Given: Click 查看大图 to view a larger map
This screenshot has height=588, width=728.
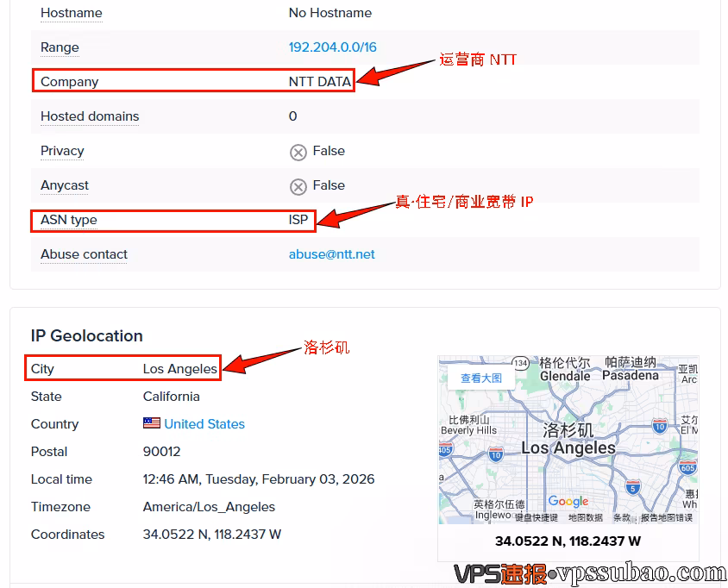Looking at the screenshot, I should point(482,378).
